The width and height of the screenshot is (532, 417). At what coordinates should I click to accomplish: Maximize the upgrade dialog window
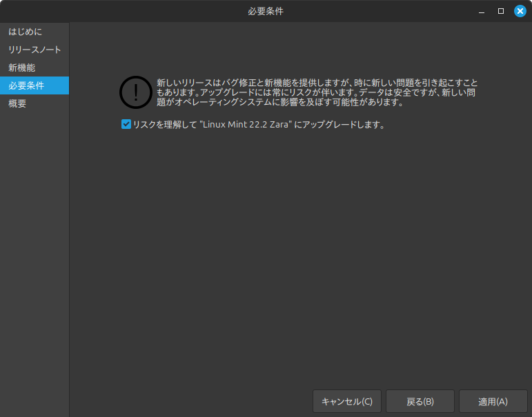pyautogui.click(x=501, y=11)
